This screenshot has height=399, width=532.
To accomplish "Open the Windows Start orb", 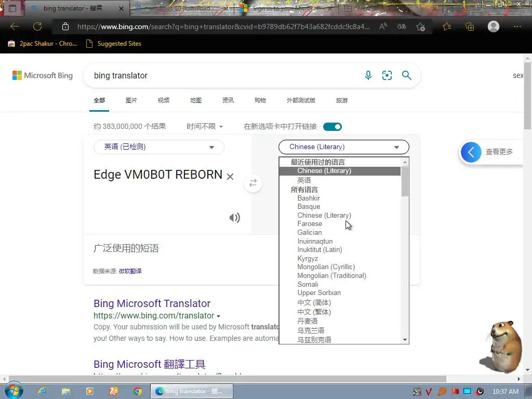I will click(14, 391).
